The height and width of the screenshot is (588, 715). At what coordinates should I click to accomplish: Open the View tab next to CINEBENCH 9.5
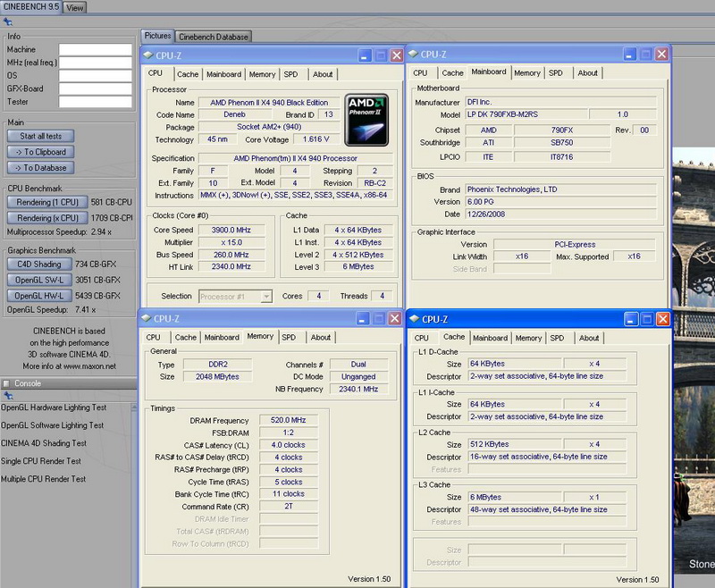coord(75,7)
